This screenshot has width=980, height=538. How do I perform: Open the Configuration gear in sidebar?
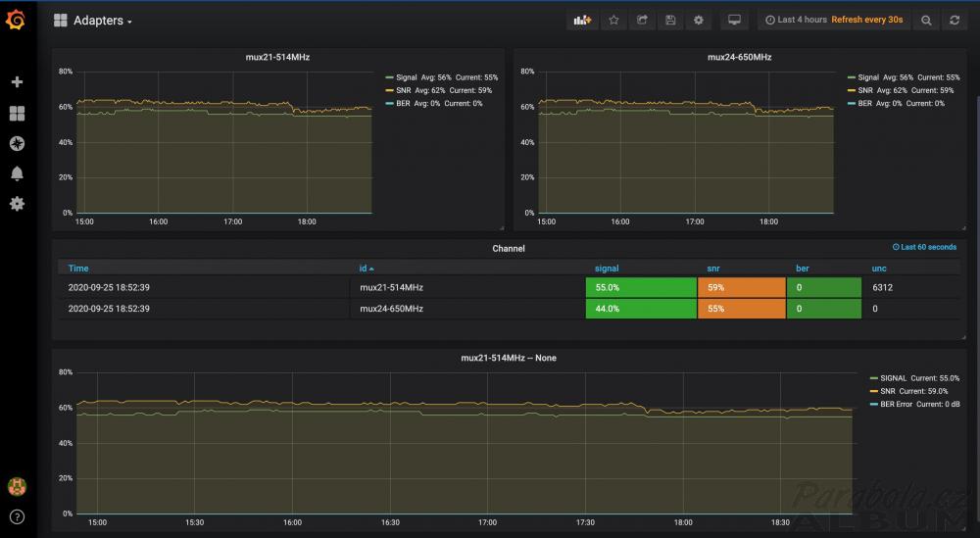17,204
